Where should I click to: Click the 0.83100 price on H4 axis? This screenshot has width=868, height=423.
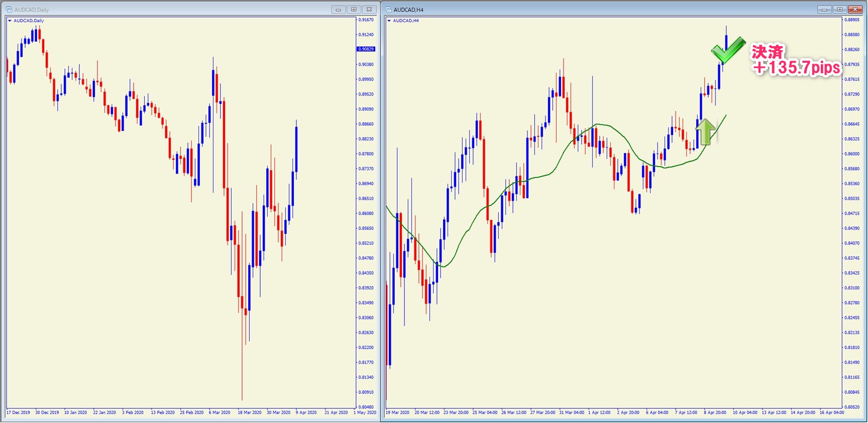tap(852, 288)
